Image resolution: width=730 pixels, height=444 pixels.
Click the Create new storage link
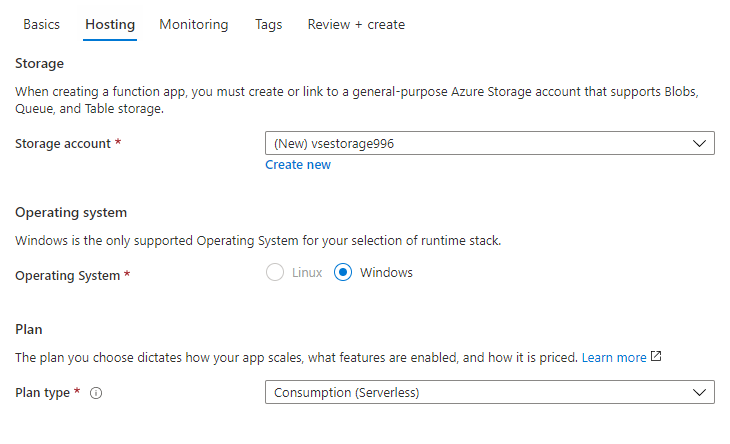click(298, 165)
